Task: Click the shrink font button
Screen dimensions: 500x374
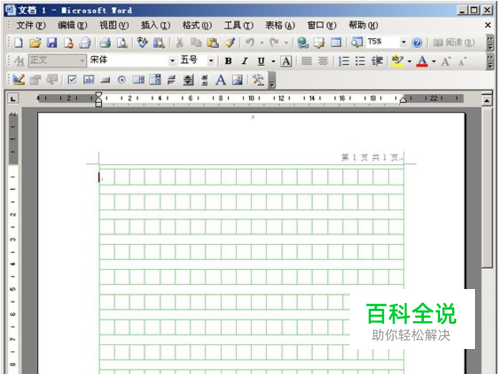Action: [x=462, y=61]
